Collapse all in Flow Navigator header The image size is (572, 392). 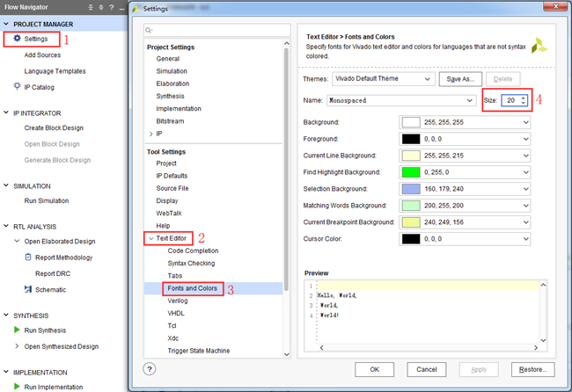(x=91, y=7)
